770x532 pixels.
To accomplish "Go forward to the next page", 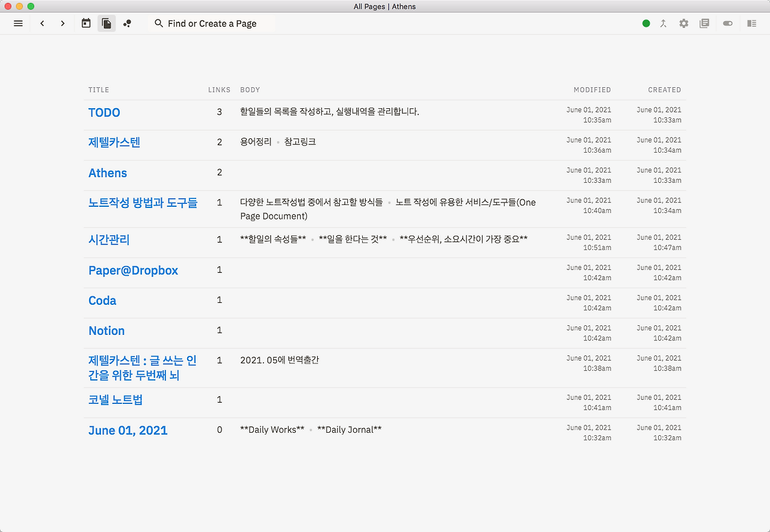I will 63,23.
